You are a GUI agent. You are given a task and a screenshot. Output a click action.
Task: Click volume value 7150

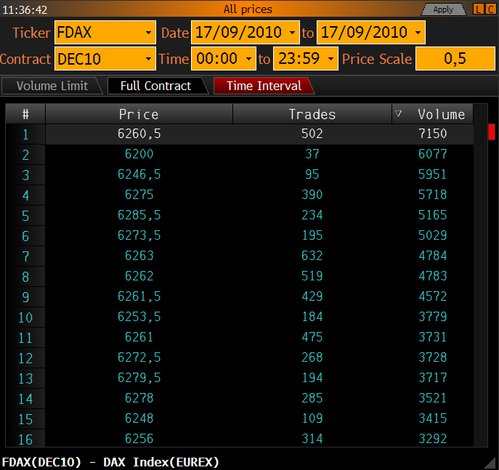(x=432, y=134)
